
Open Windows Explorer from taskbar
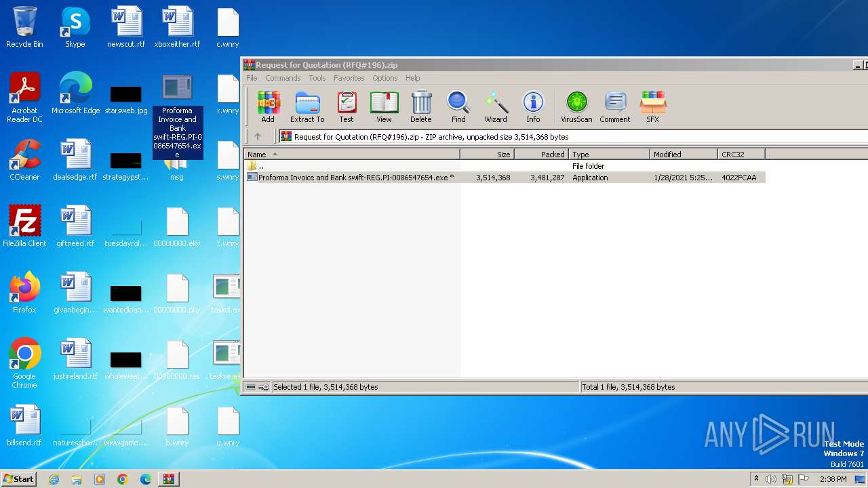tap(77, 479)
